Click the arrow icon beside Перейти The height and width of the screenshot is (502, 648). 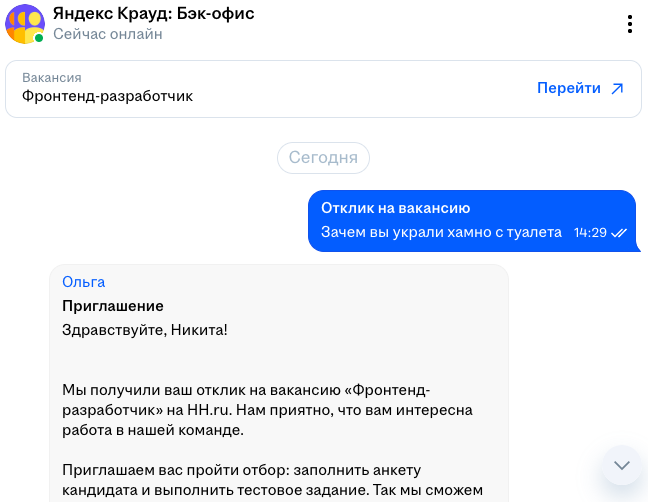[x=617, y=88]
